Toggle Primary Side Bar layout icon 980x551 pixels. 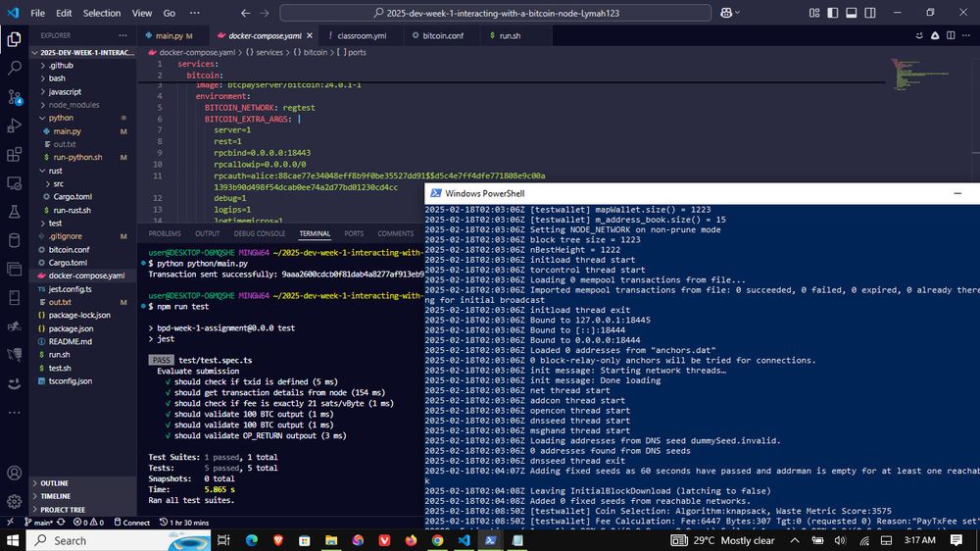click(832, 13)
